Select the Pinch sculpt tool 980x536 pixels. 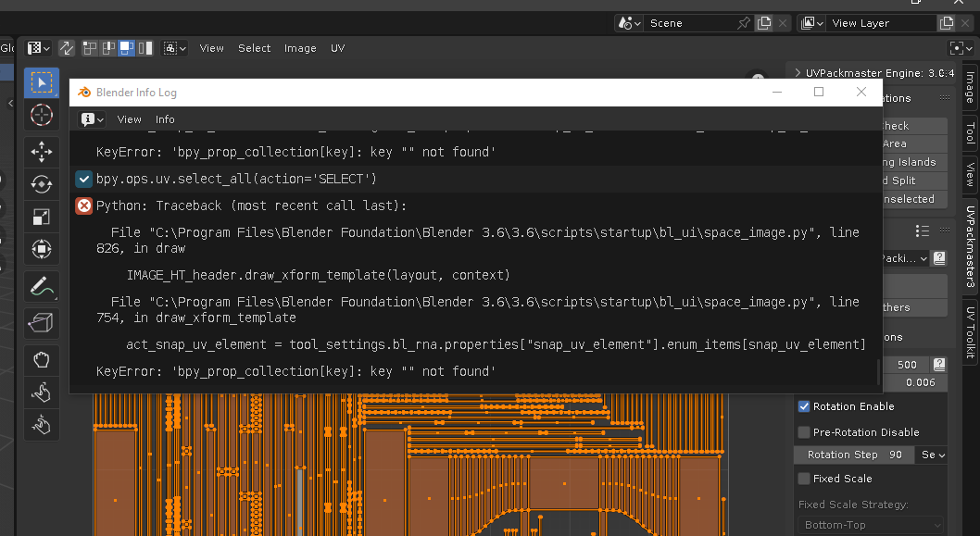click(x=42, y=425)
